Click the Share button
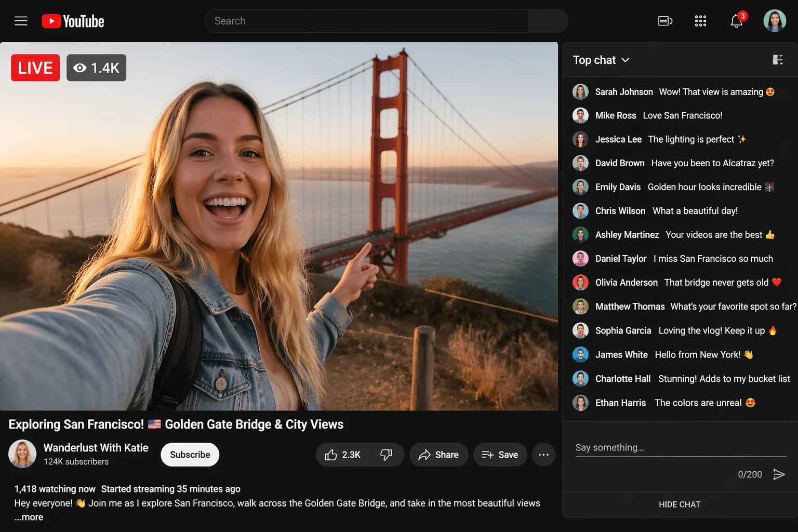 point(438,455)
